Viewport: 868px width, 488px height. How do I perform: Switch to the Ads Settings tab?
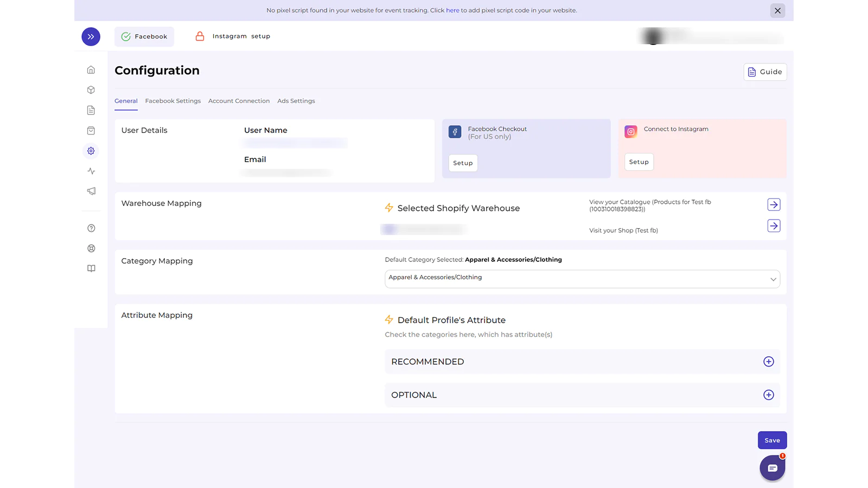point(296,101)
